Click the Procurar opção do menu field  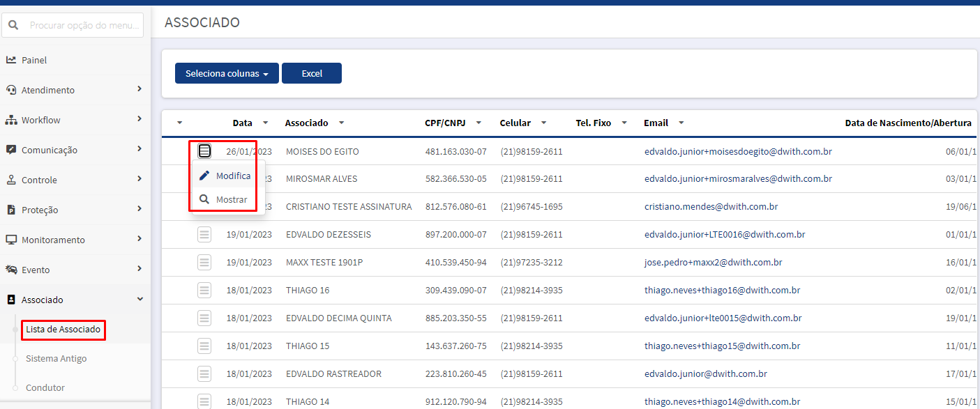pyautogui.click(x=84, y=25)
